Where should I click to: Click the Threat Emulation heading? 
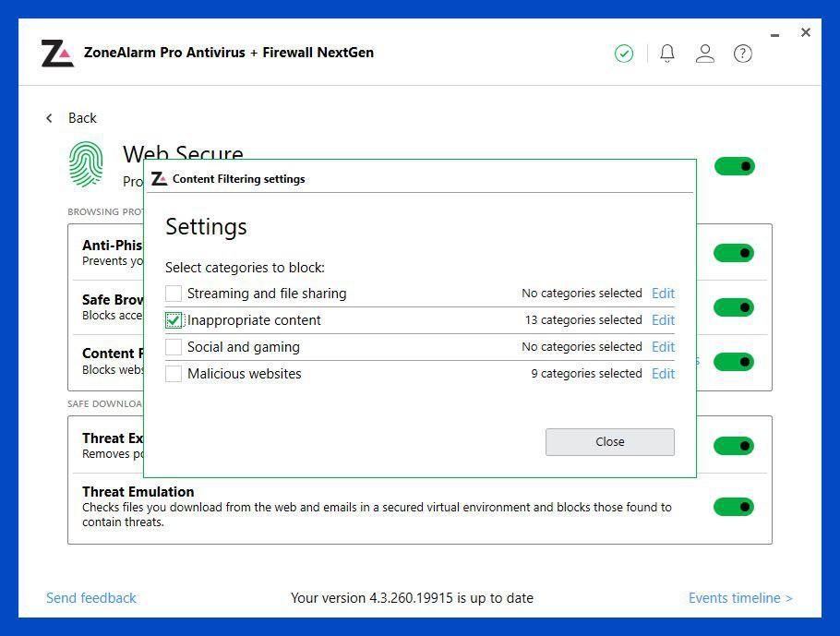pos(138,492)
